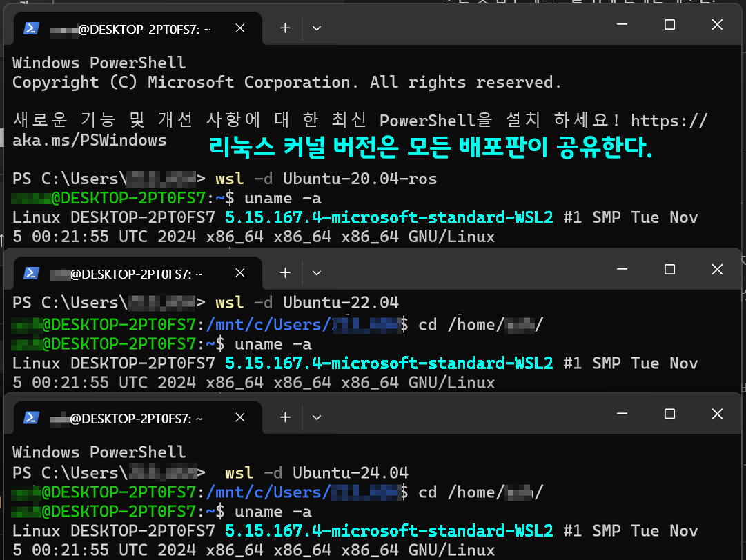This screenshot has width=746, height=560.
Task: Click 'Windows PowerShell' header in the top terminal
Action: coord(99,63)
